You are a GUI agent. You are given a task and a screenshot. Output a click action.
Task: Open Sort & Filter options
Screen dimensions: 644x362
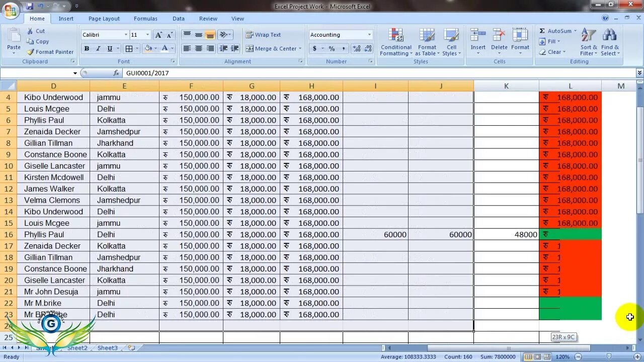click(588, 42)
